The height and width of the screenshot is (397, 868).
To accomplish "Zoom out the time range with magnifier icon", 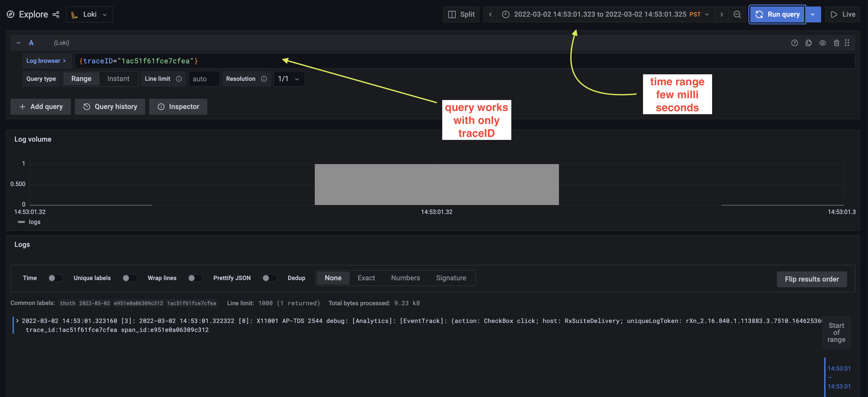I will click(737, 14).
